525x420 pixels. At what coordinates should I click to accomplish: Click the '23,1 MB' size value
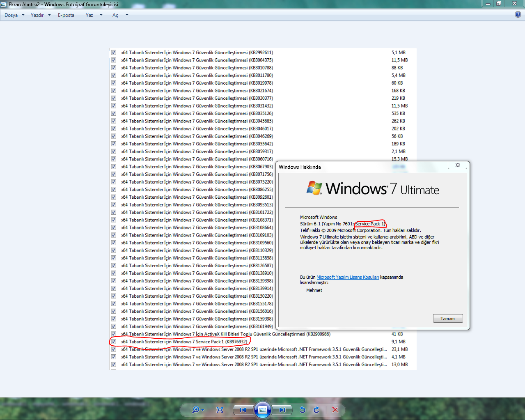[x=400, y=349]
